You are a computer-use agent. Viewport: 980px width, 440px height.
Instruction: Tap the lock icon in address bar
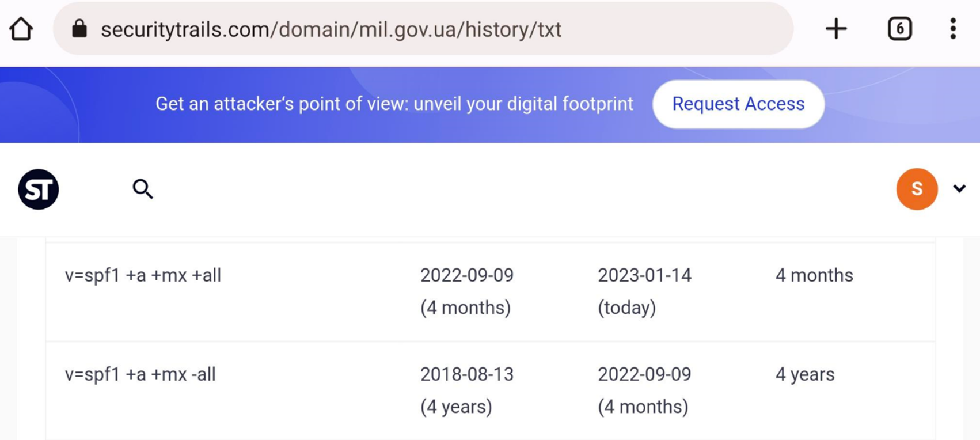tap(79, 28)
